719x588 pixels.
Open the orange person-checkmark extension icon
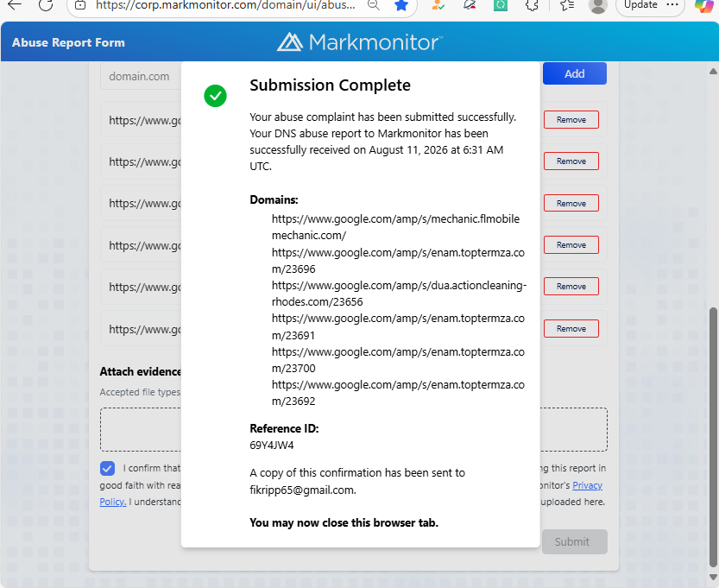pyautogui.click(x=438, y=5)
